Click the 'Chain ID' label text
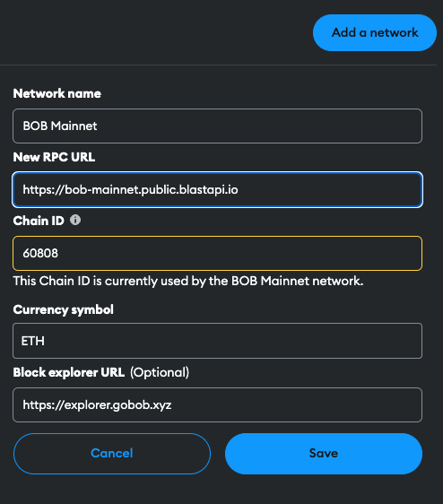The image size is (443, 504). click(x=39, y=221)
